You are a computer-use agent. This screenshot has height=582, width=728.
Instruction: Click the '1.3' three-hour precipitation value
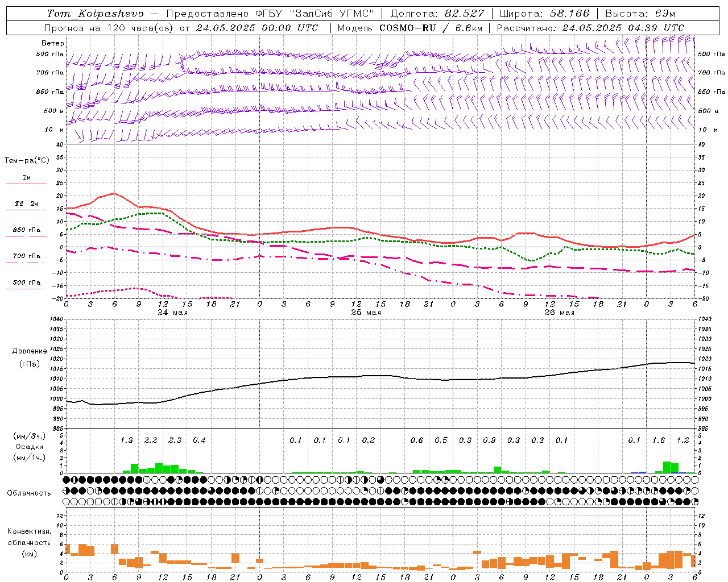pos(126,440)
